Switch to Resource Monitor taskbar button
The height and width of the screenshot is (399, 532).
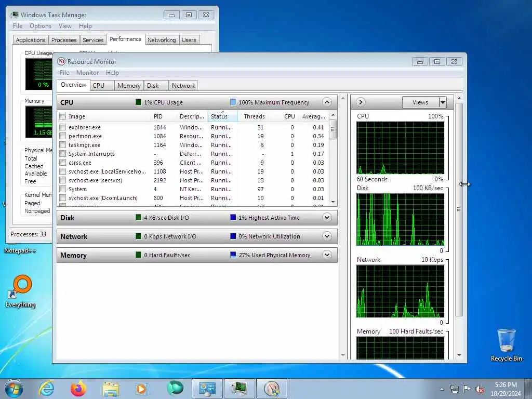coord(271,389)
